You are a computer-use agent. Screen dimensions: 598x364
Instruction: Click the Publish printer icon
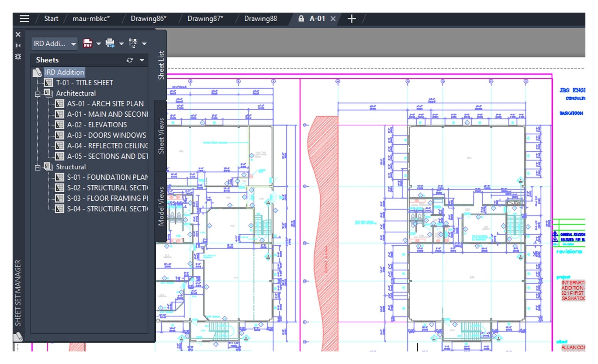tap(110, 44)
